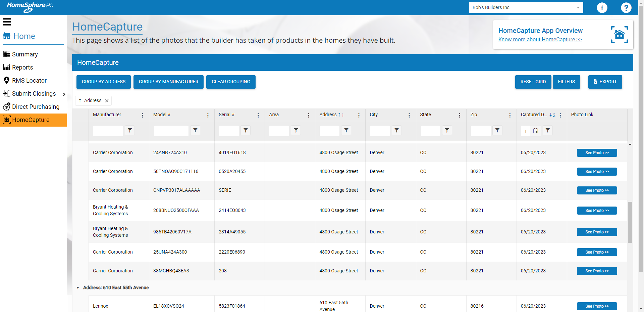Open Model # column menu dots
644x312 pixels.
click(x=208, y=115)
